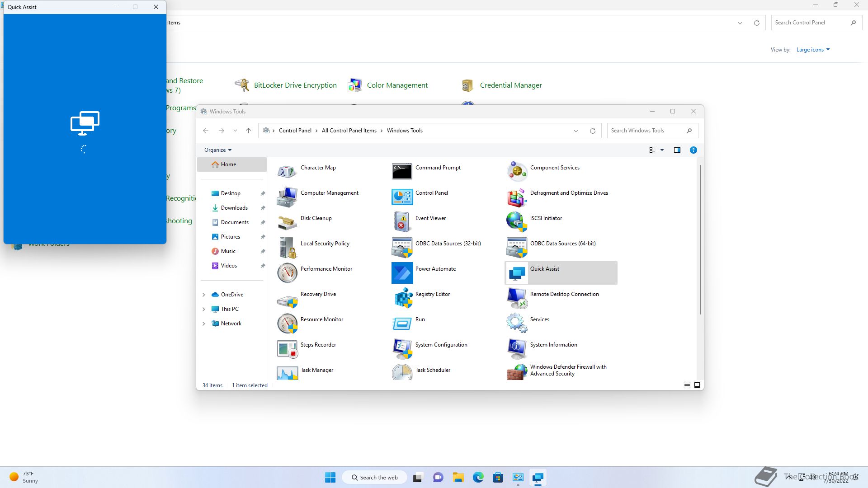Click the Windows Tools vertical scrollbar
The width and height of the screenshot is (868, 488).
click(700, 239)
